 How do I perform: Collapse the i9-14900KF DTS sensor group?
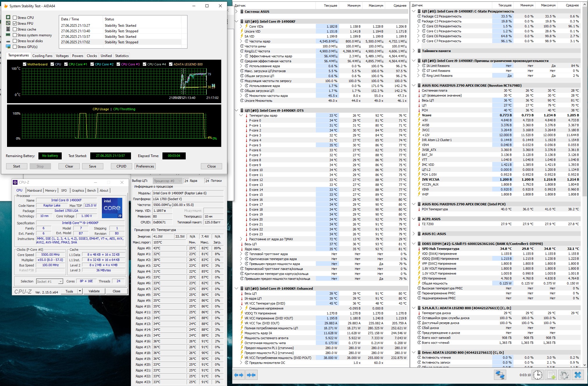pos(237,111)
